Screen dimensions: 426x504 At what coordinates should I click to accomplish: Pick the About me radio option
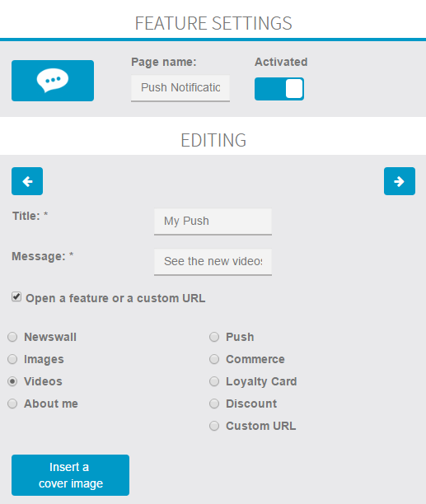(12, 404)
